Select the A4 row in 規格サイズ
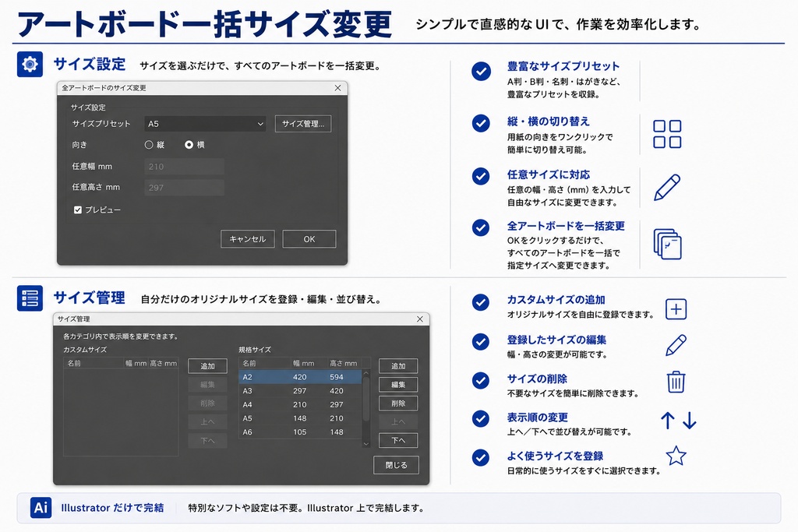This screenshot has height=532, width=798. [300, 404]
